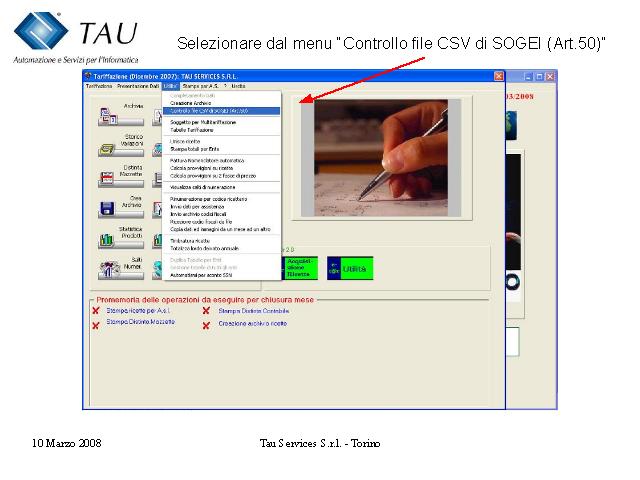Click the Tariffazione window title bar
Viewport: 640px width, 480px height.
294,76
